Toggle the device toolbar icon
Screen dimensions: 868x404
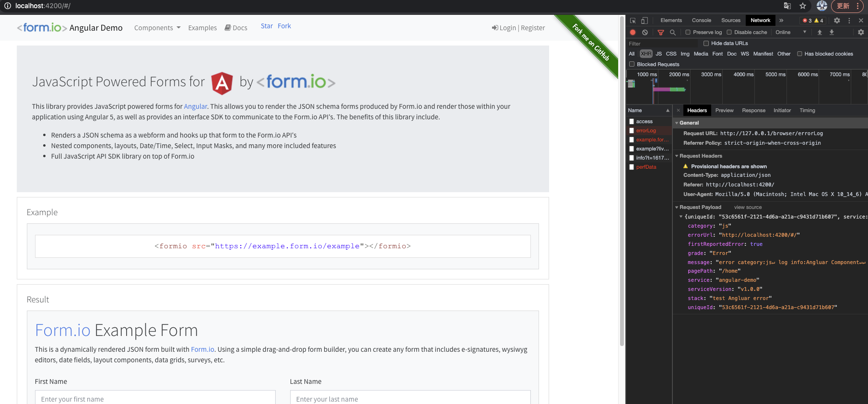pyautogui.click(x=645, y=21)
